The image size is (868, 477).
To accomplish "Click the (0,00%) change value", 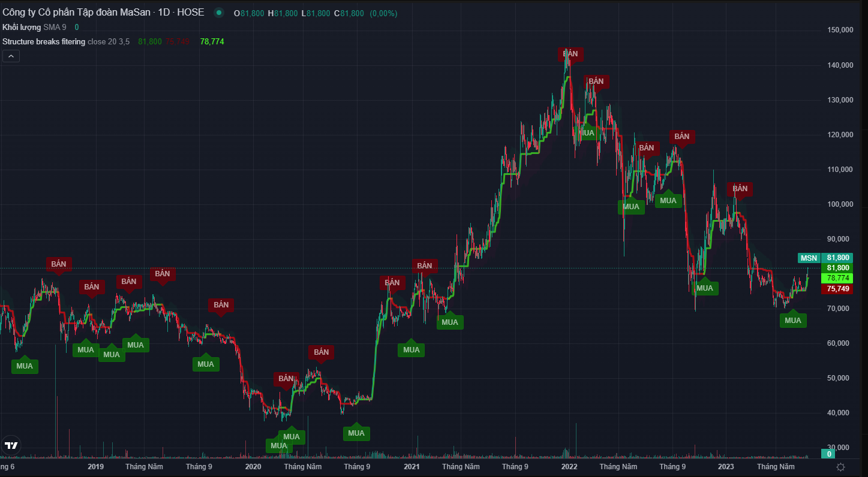I will click(x=383, y=13).
